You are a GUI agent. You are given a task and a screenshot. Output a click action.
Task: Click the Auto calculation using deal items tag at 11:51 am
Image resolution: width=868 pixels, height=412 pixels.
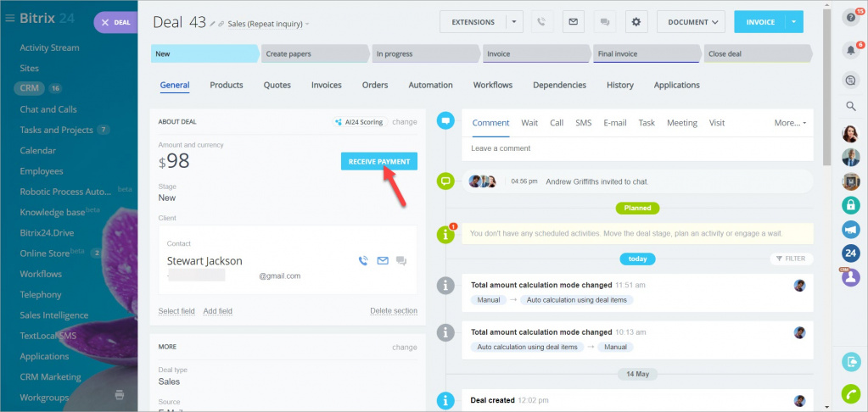pos(577,300)
